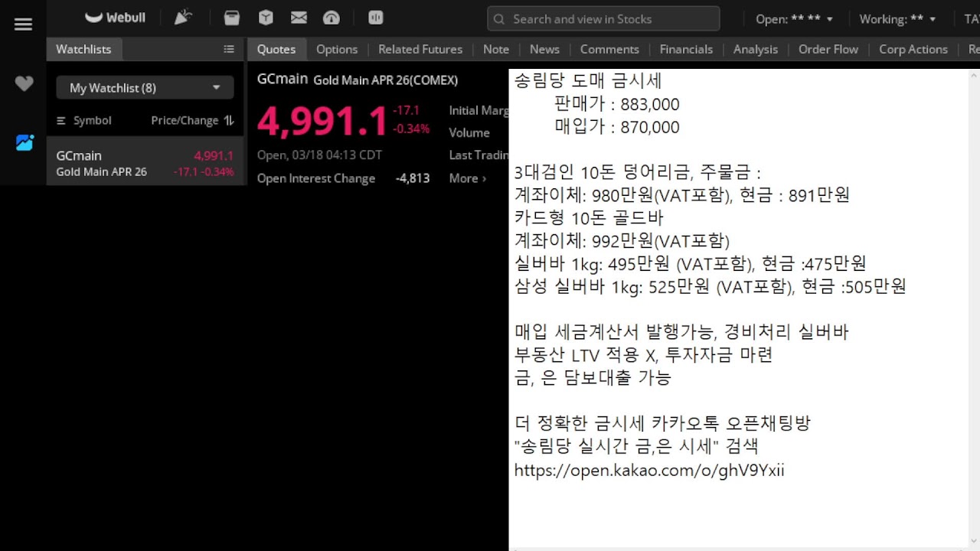980x551 pixels.
Task: Click the '송림당 도매 금시세' heading
Action: click(x=588, y=80)
